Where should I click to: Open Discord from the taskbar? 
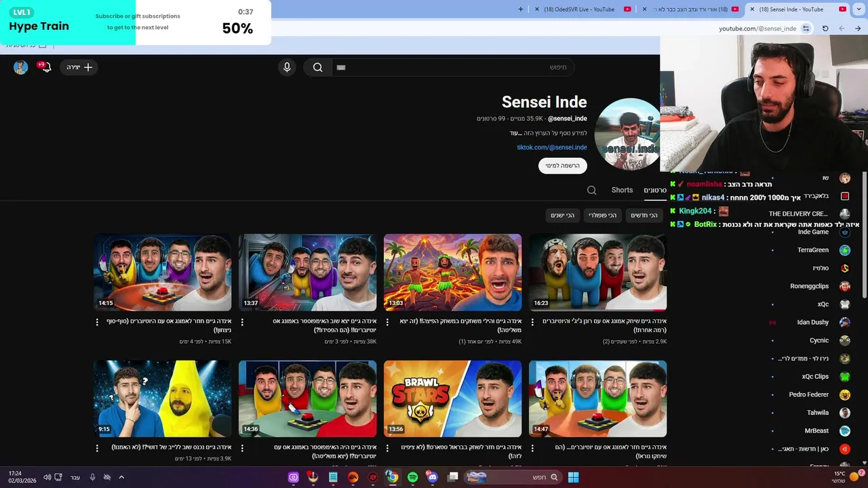433,477
